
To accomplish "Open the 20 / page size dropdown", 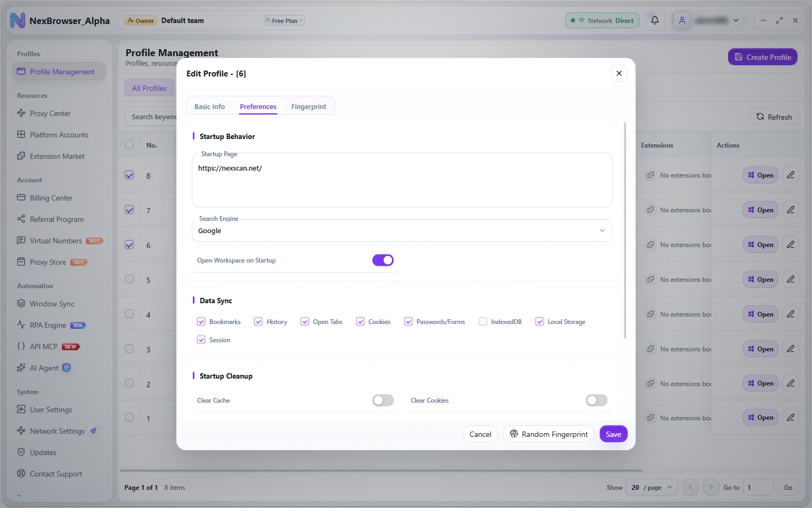I will coord(652,487).
